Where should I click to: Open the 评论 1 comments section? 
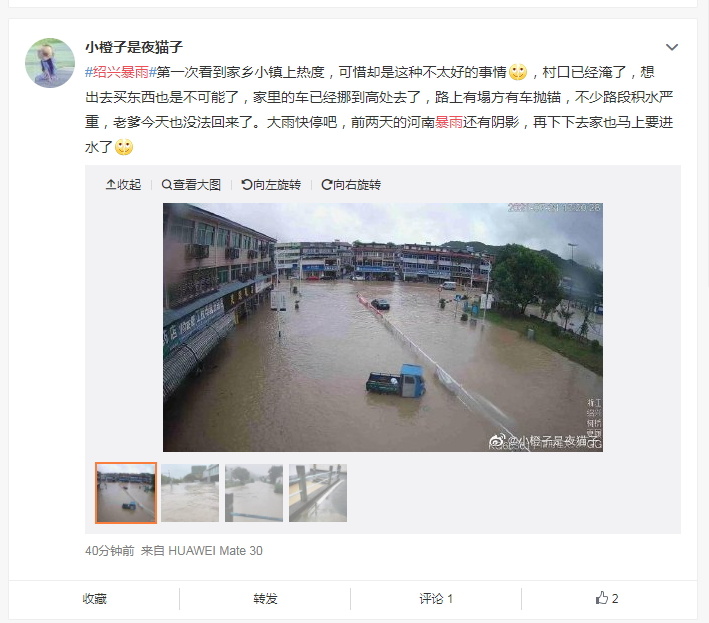click(x=436, y=599)
